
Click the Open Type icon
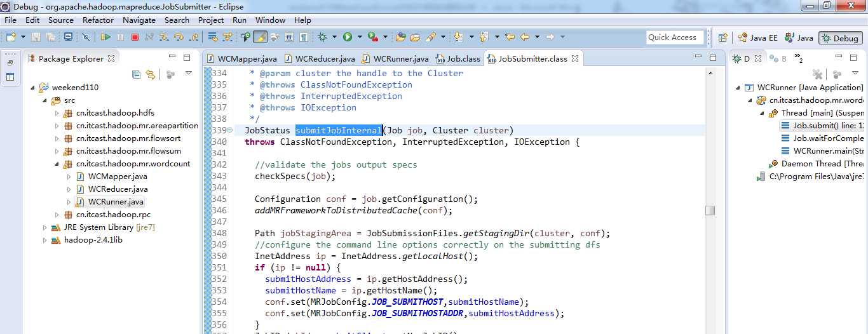coord(400,37)
